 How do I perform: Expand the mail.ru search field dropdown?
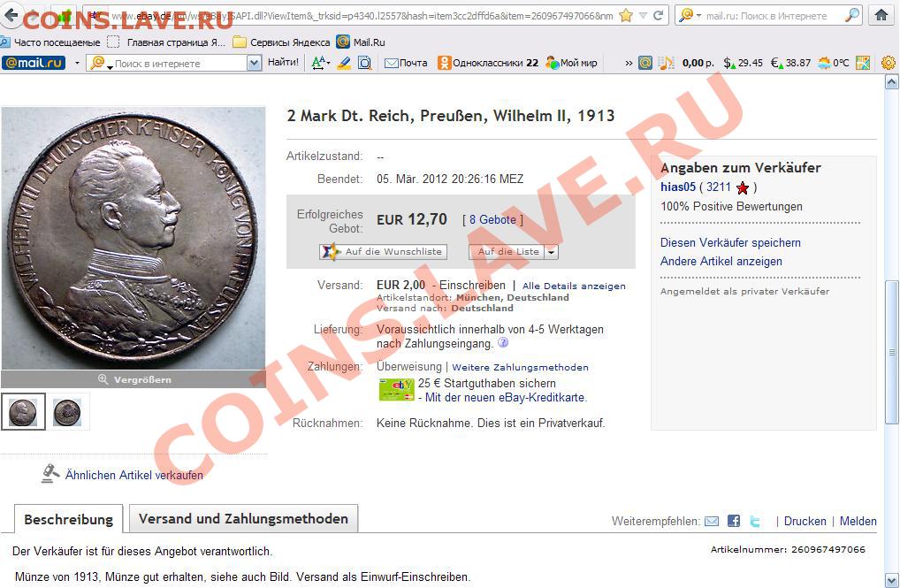[x=254, y=63]
